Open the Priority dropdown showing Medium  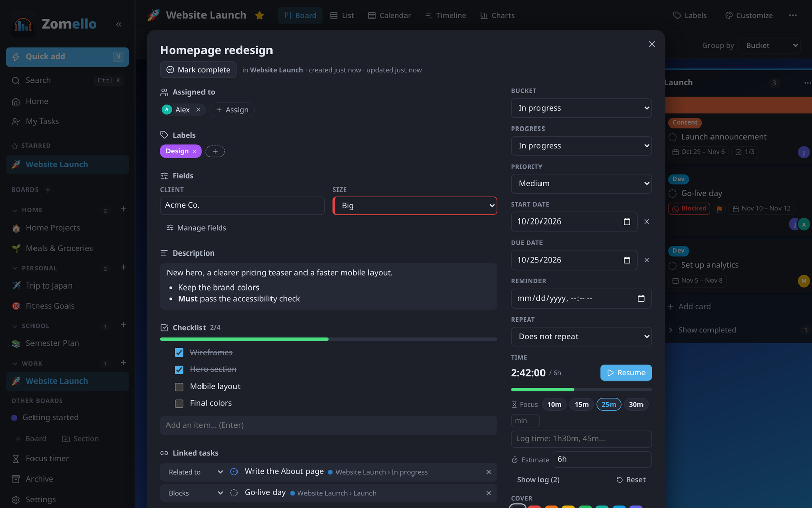click(x=581, y=184)
